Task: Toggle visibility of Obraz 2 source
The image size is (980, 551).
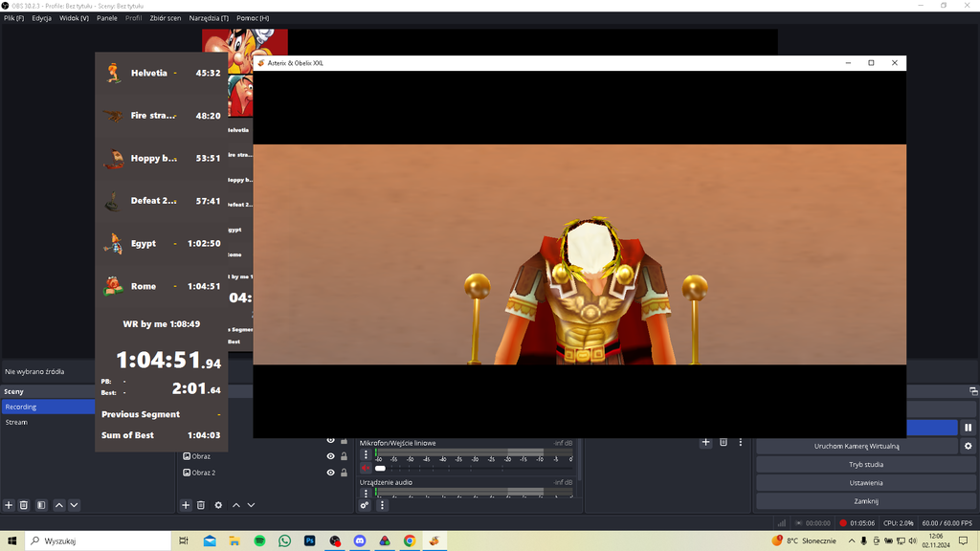Action: pyautogui.click(x=330, y=473)
